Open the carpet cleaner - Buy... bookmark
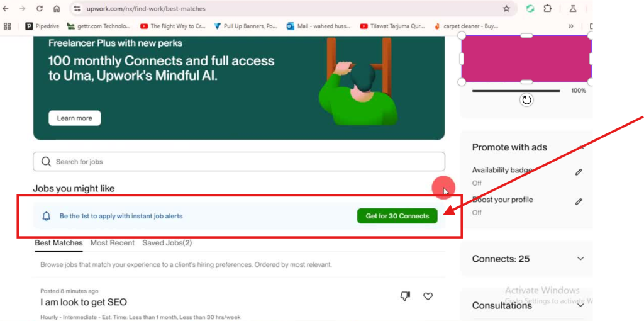 (x=466, y=26)
